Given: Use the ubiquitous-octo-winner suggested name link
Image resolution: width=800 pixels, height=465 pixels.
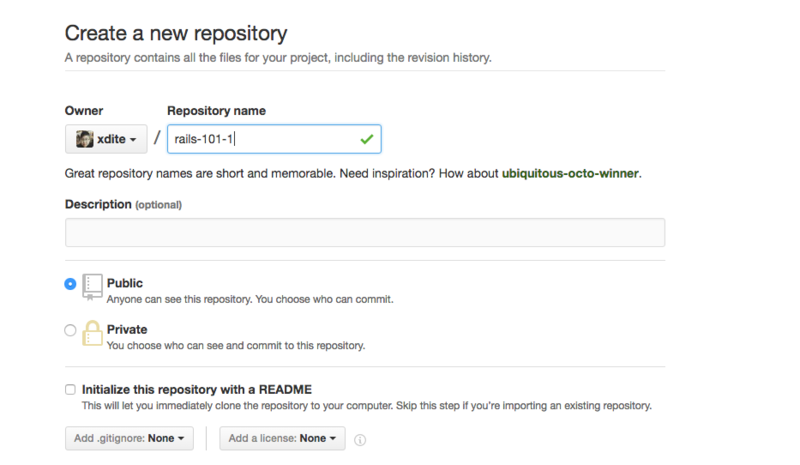Looking at the screenshot, I should 570,174.
